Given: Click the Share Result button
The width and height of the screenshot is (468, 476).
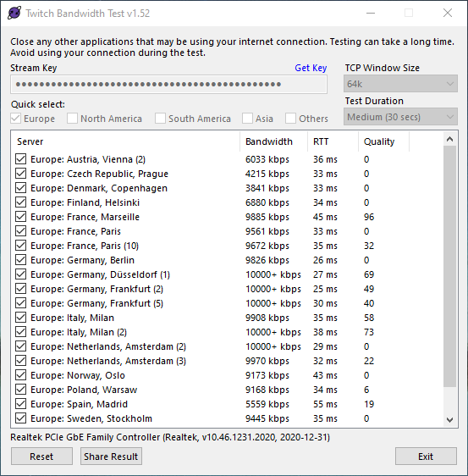Looking at the screenshot, I should [111, 456].
